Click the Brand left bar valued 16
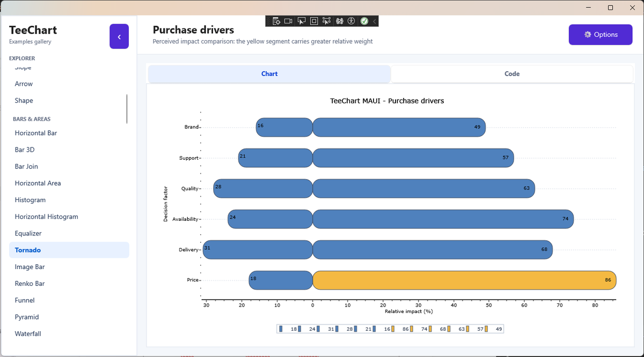644x357 pixels. tap(284, 127)
